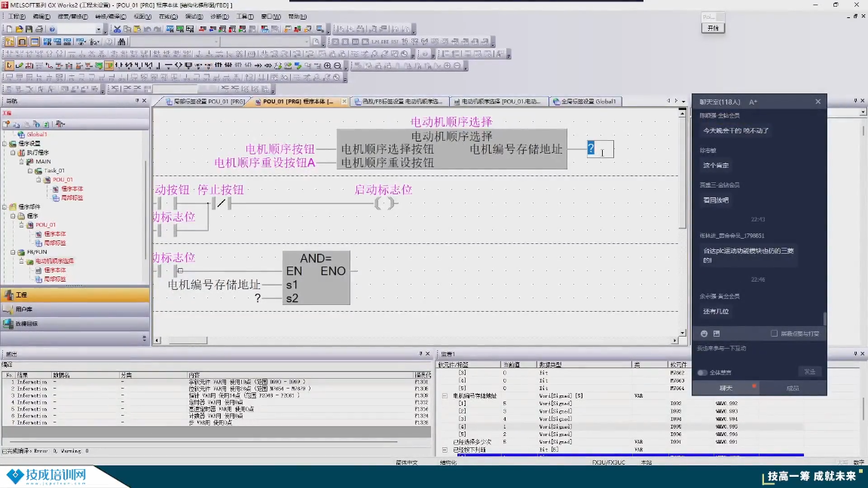Collapse the MAIN tree node
The image size is (868, 488).
[22, 162]
